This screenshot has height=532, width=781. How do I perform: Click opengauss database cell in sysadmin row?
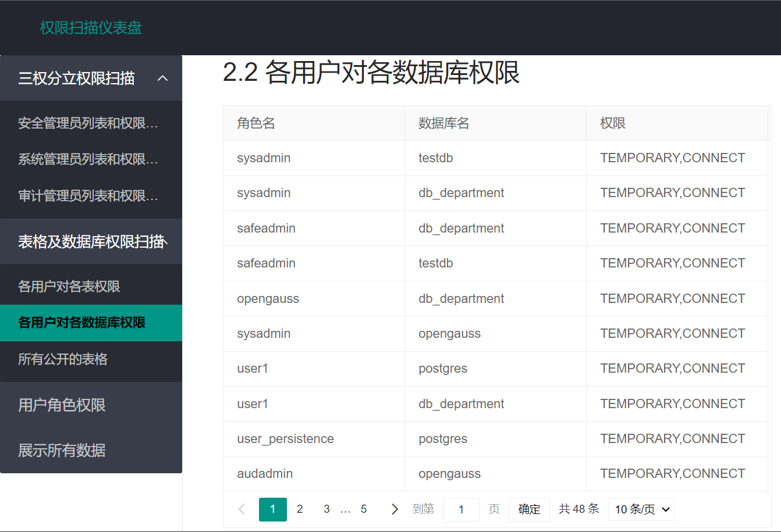click(x=496, y=334)
